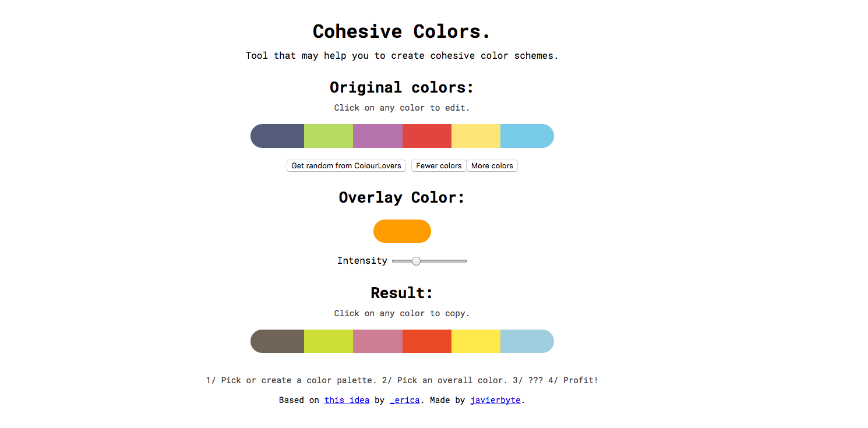Click the Intensity slider handle
This screenshot has width=868, height=428.
tap(416, 261)
